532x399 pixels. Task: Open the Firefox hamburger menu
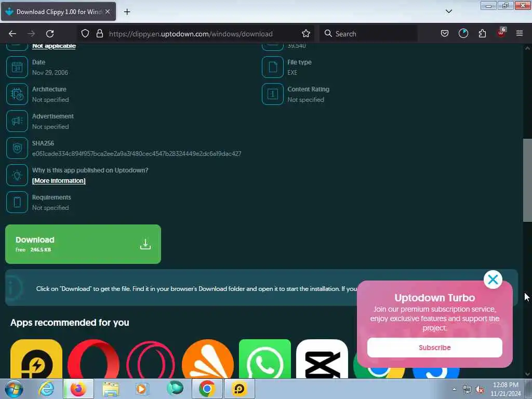tap(519, 34)
